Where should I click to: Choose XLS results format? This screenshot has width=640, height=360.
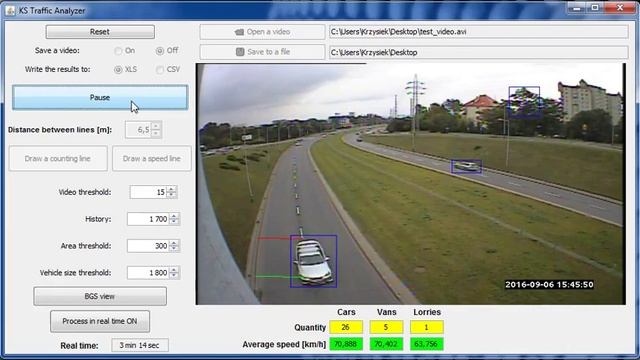pyautogui.click(x=118, y=69)
